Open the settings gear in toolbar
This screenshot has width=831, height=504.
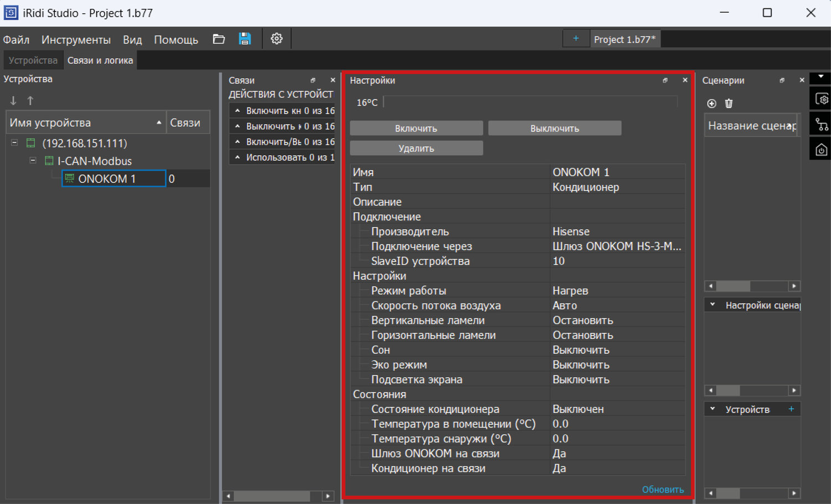tap(276, 39)
